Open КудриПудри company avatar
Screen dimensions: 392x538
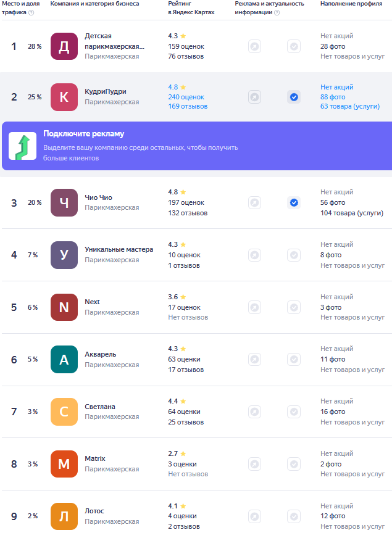[x=64, y=97]
